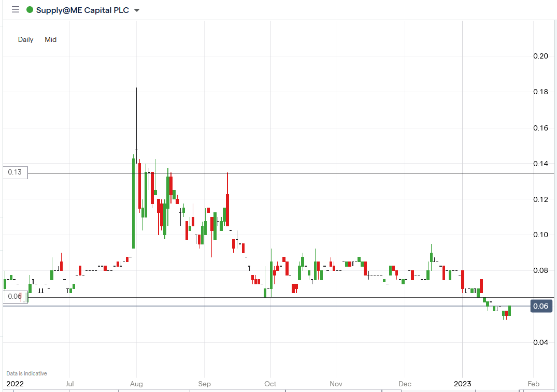This screenshot has height=392, width=557.
Task: Expand the Supply@ME Capital PLC dropdown arrow
Action: pos(137,10)
